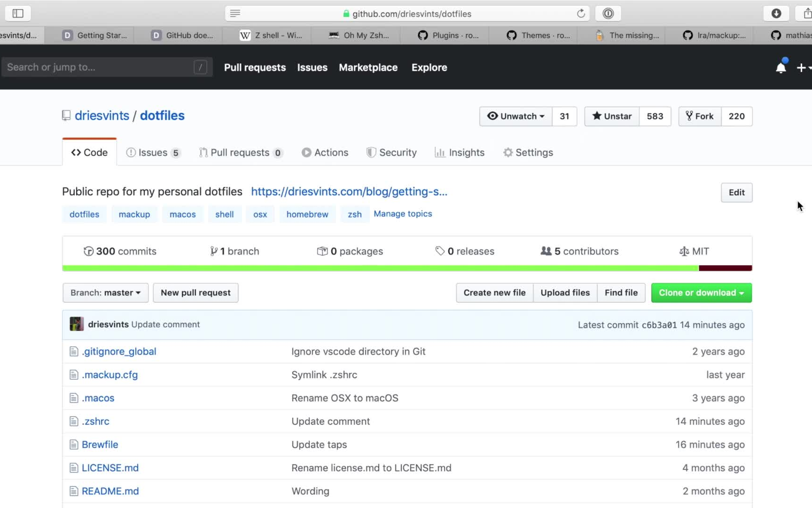
Task: Reload the page with the refresh icon
Action: click(581, 14)
